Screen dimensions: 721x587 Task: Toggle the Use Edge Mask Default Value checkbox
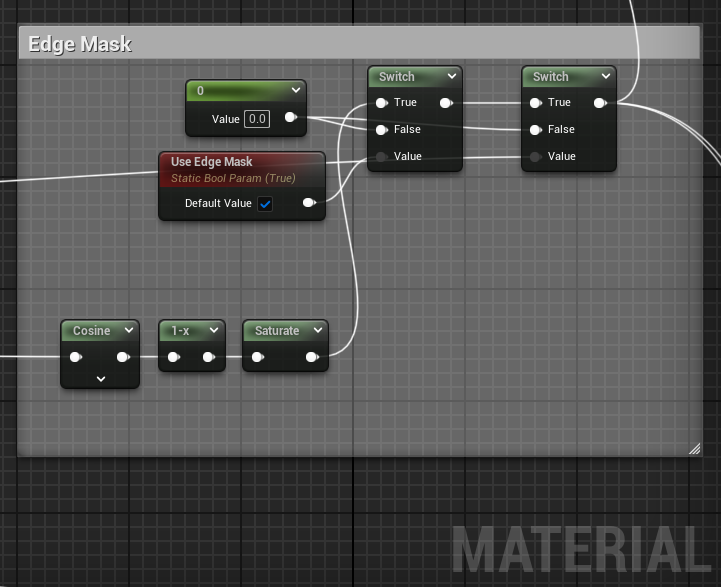pos(265,204)
